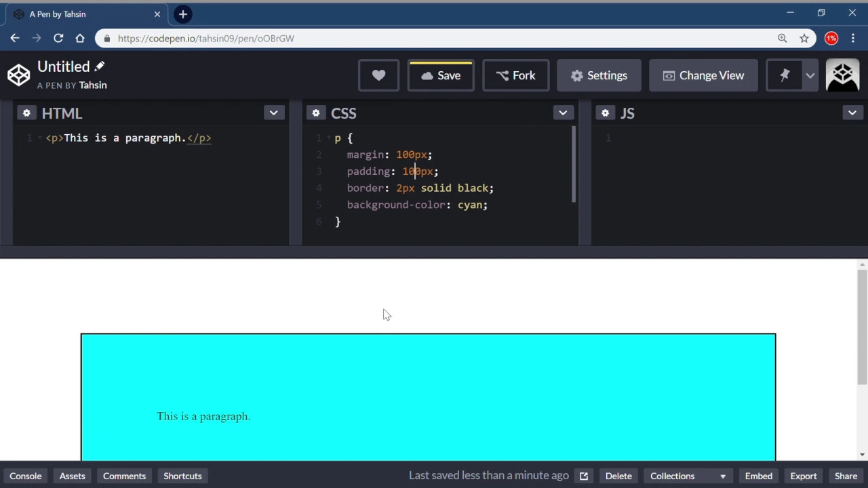The width and height of the screenshot is (868, 488).
Task: Delete this pen
Action: click(618, 476)
